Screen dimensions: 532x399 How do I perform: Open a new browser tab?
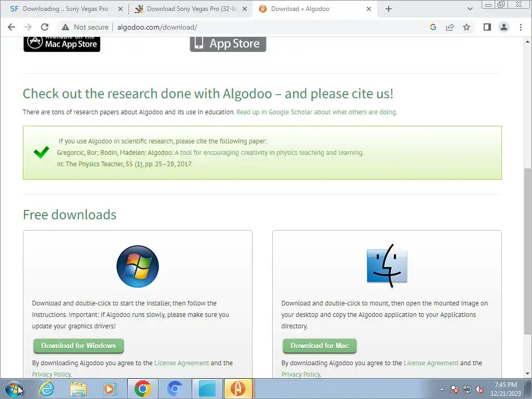pyautogui.click(x=389, y=9)
